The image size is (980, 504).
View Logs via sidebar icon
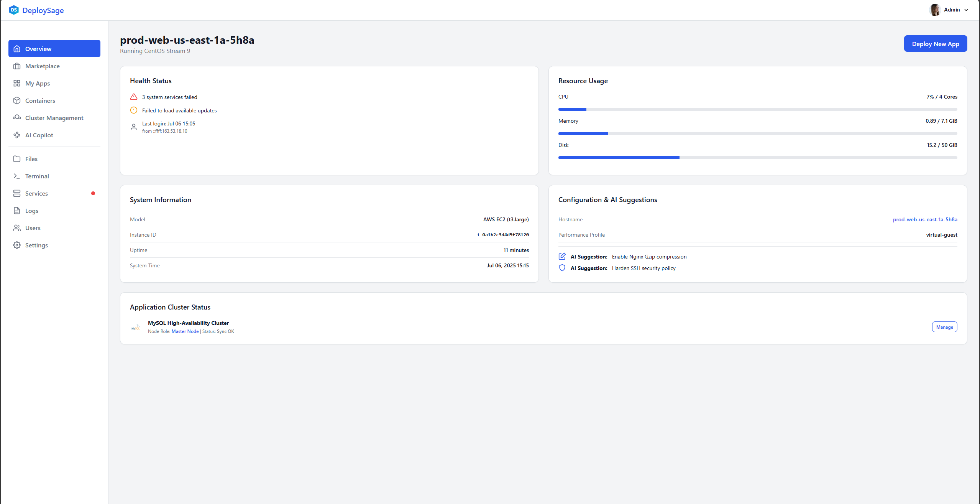[x=17, y=211]
